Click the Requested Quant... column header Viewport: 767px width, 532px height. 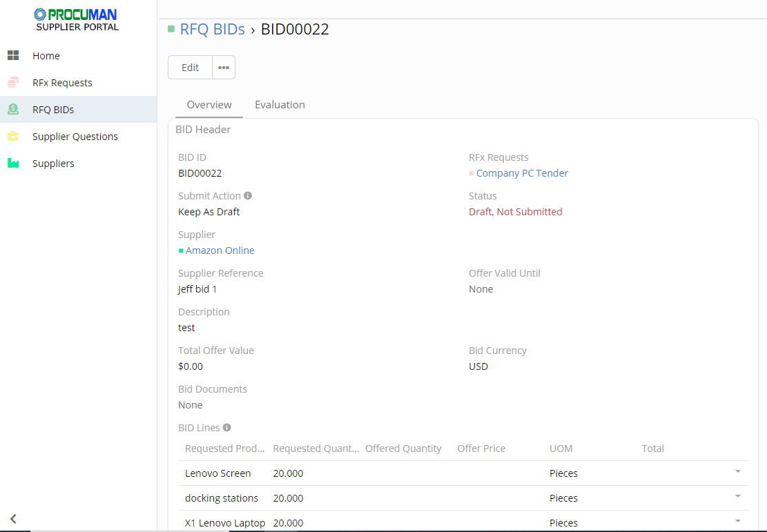coord(316,449)
